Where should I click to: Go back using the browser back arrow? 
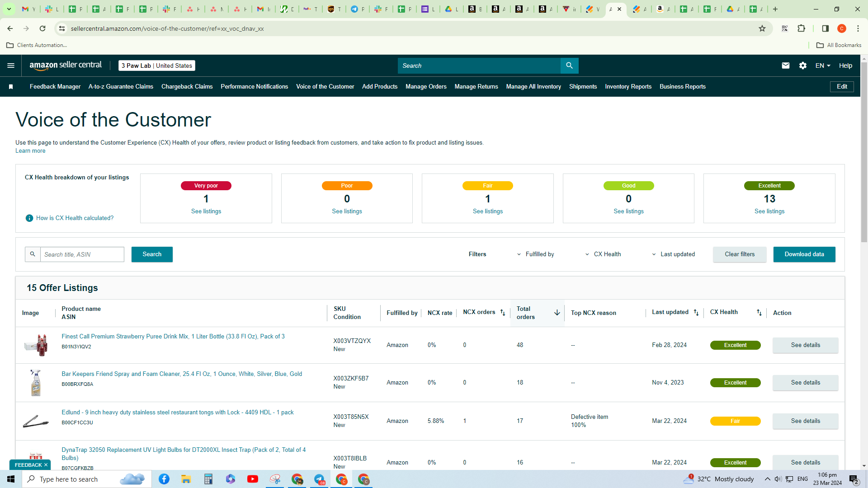tap(10, 28)
